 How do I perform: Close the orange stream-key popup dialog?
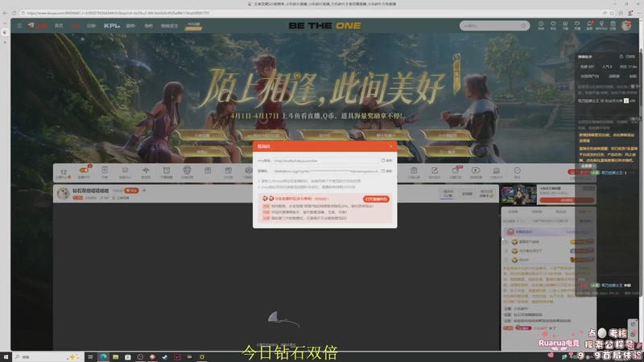390,146
